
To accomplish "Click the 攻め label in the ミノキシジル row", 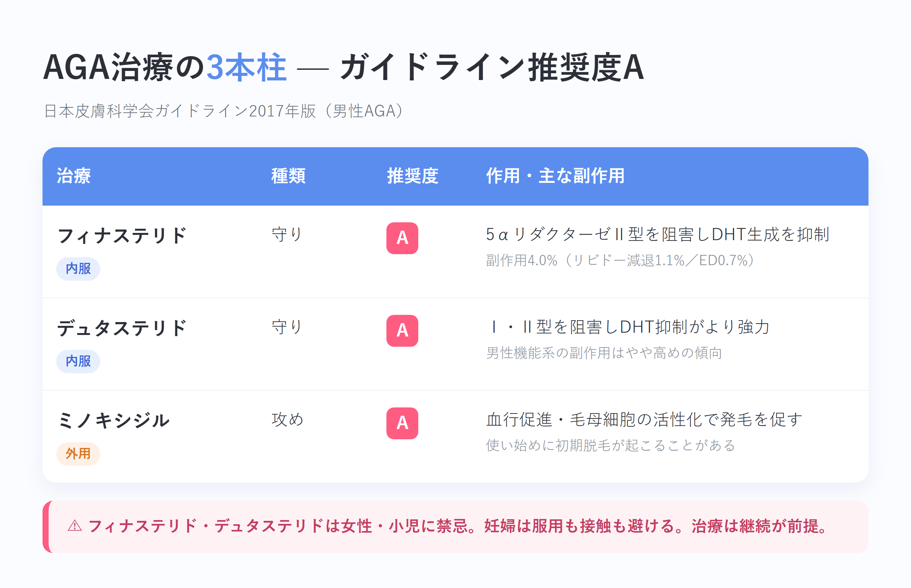I will (288, 419).
